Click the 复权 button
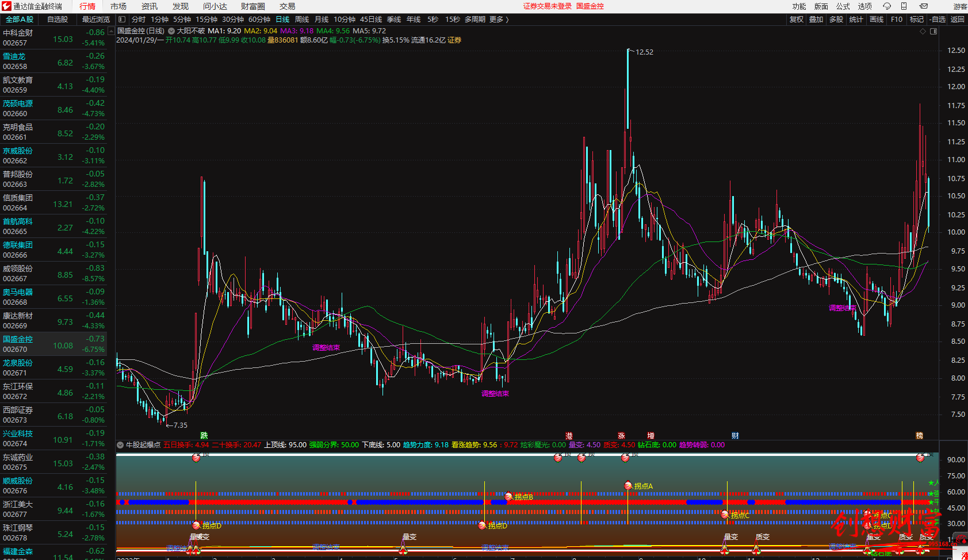This screenshot has height=560, width=968. [x=797, y=20]
